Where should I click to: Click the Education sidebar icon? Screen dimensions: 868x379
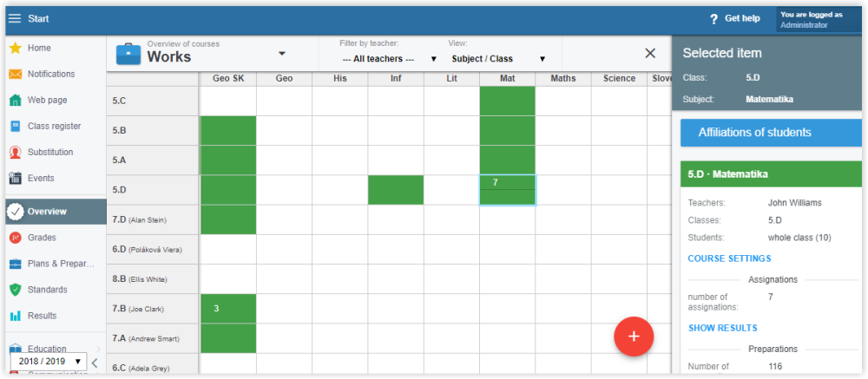16,349
